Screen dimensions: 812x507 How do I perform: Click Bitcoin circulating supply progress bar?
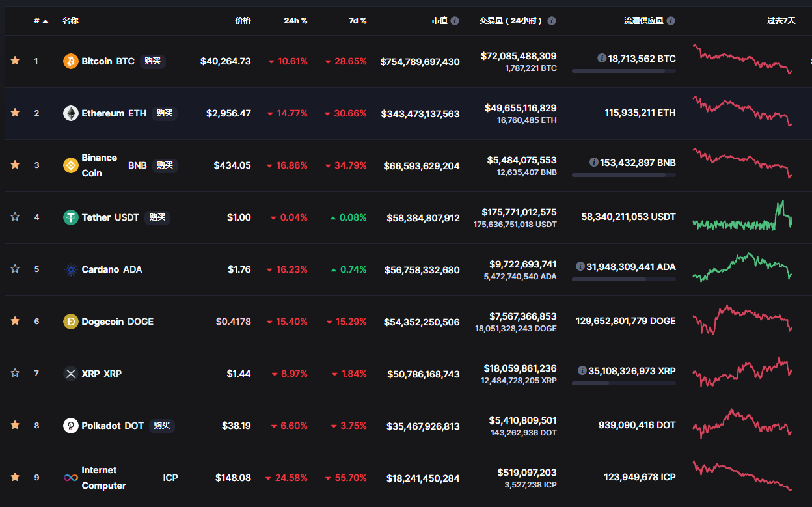[624, 70]
